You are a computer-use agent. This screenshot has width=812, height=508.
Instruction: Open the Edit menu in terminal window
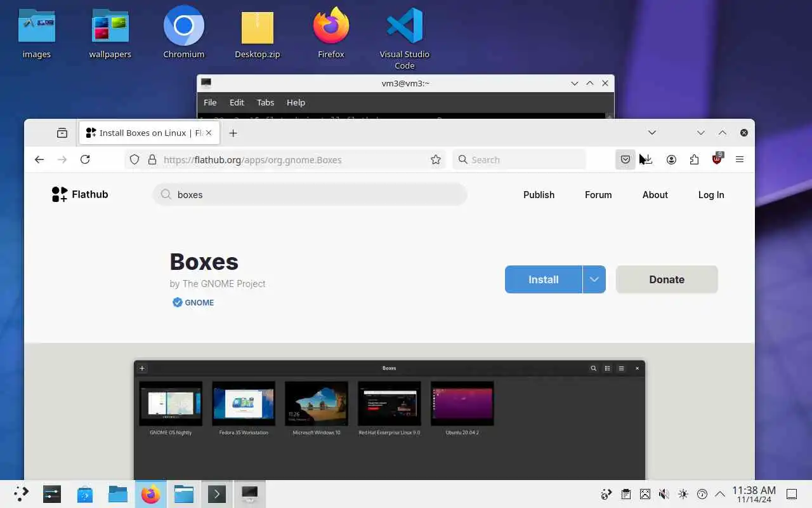237,102
